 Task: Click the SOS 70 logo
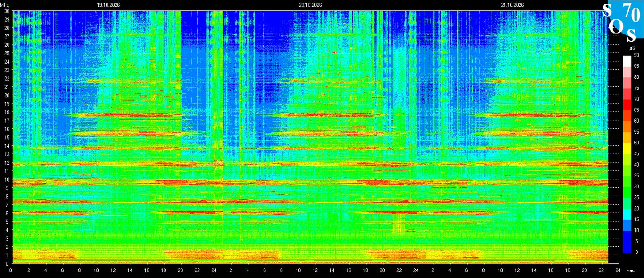point(623,21)
